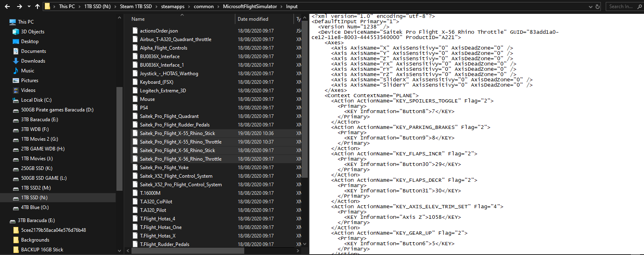Screen dimensions: 644x255
Task: Click the file list horizontal scrollbar
Action: tap(187, 251)
